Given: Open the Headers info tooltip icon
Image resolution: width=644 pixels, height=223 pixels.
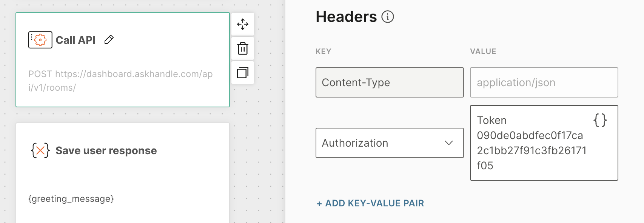Looking at the screenshot, I should tap(388, 17).
